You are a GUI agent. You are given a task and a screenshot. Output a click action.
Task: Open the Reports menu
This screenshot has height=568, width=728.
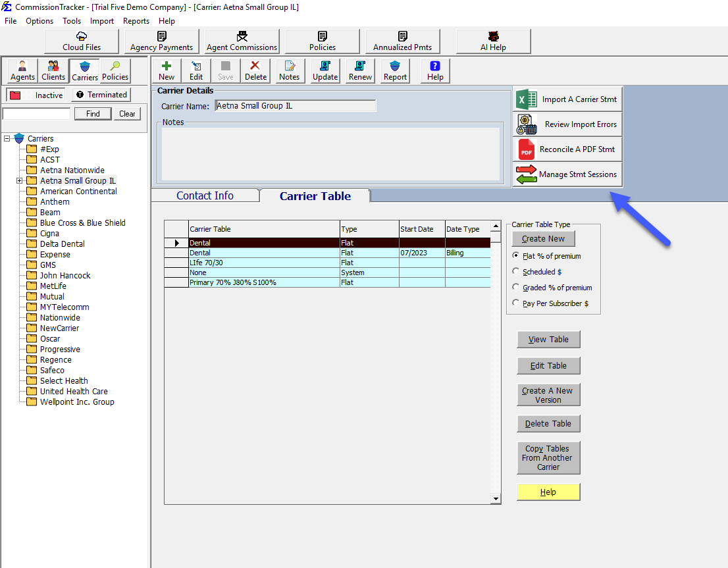136,20
